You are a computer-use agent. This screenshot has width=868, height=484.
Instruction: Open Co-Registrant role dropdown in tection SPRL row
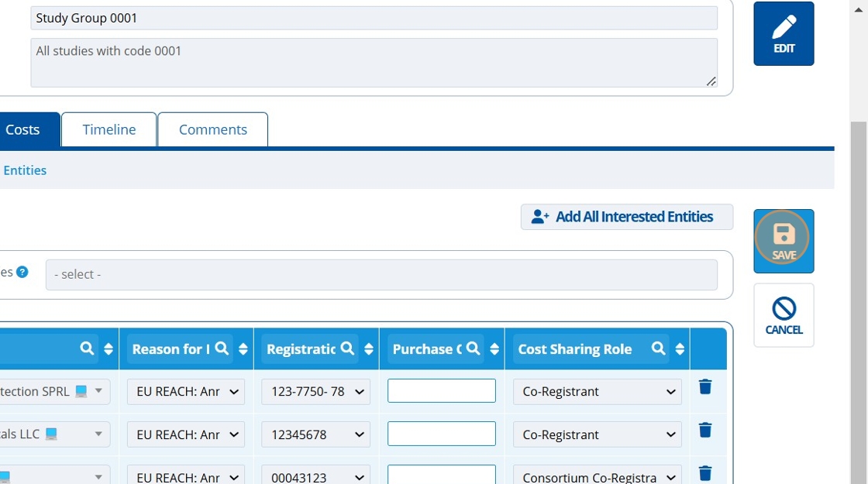(598, 392)
